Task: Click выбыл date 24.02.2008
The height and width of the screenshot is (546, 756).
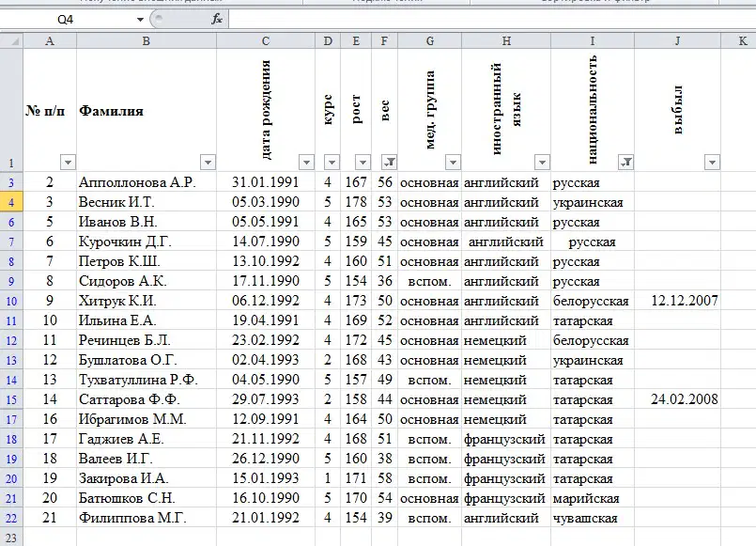Action: pos(677,399)
